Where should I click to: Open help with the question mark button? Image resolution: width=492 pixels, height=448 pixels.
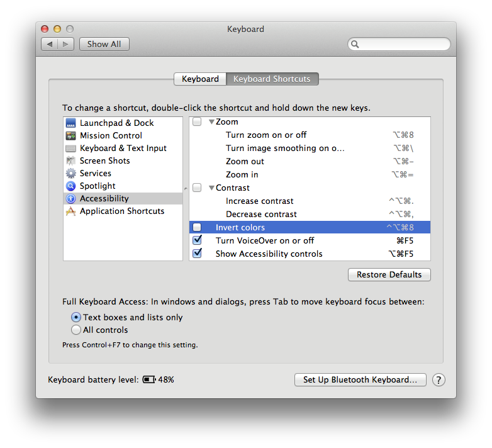pyautogui.click(x=439, y=379)
